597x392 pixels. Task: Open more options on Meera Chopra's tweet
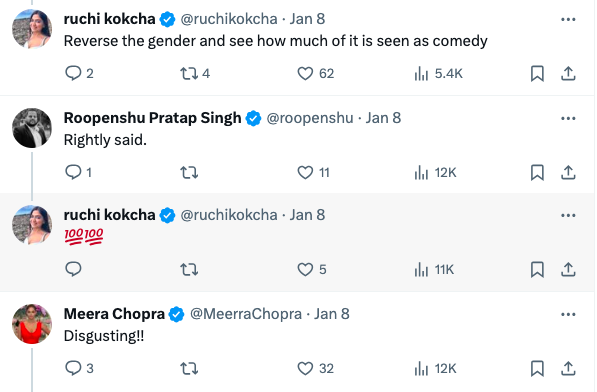(568, 314)
